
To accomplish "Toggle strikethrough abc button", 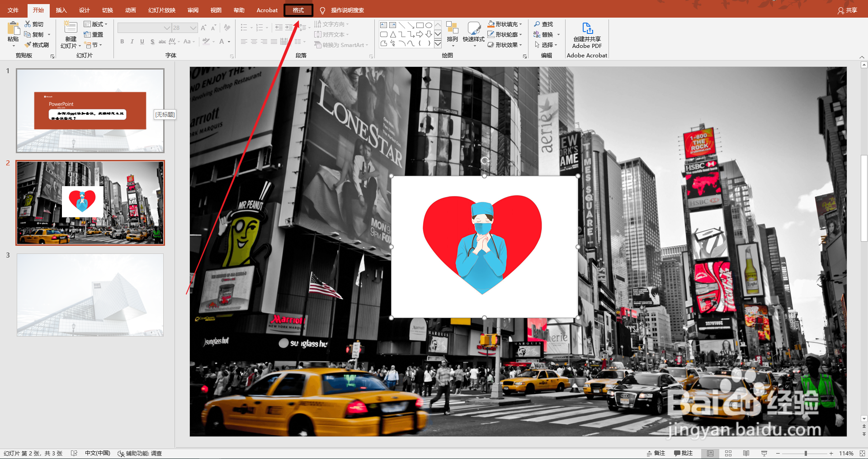I will tap(162, 42).
